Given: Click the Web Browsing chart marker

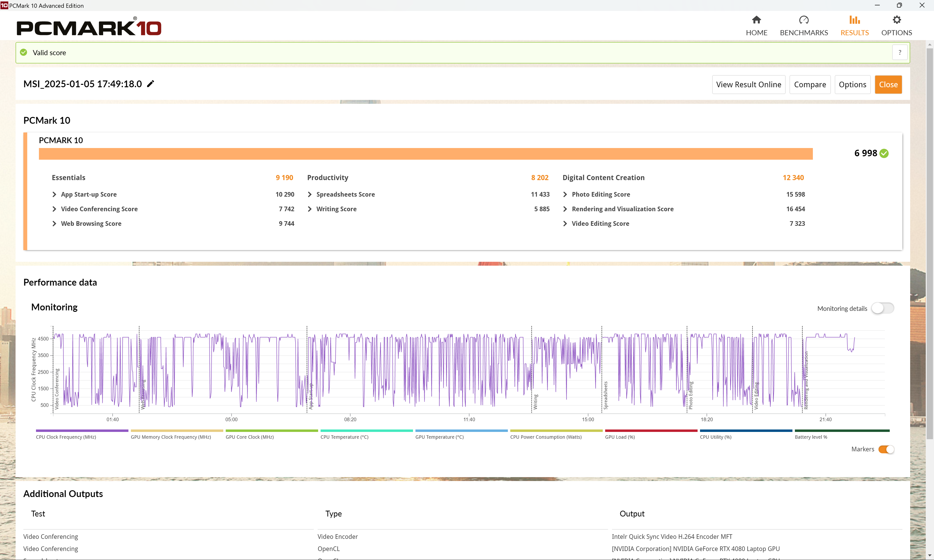Looking at the screenshot, I should pos(143,394).
